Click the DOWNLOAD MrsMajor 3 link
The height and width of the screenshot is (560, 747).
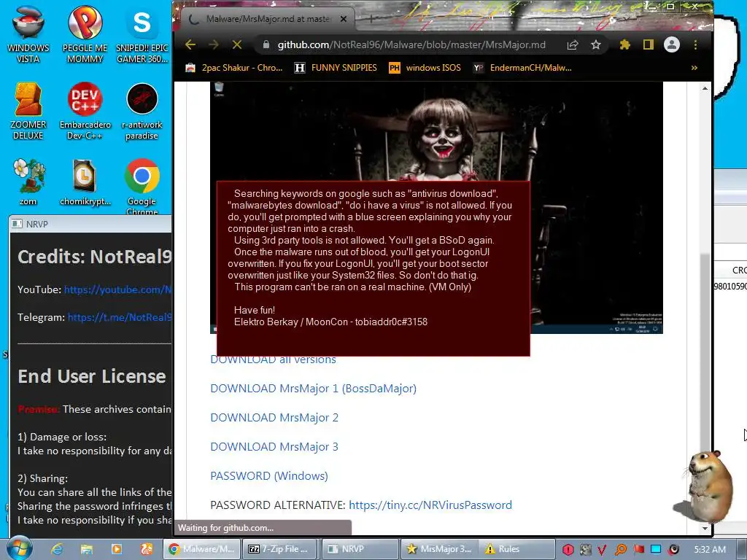tap(274, 447)
